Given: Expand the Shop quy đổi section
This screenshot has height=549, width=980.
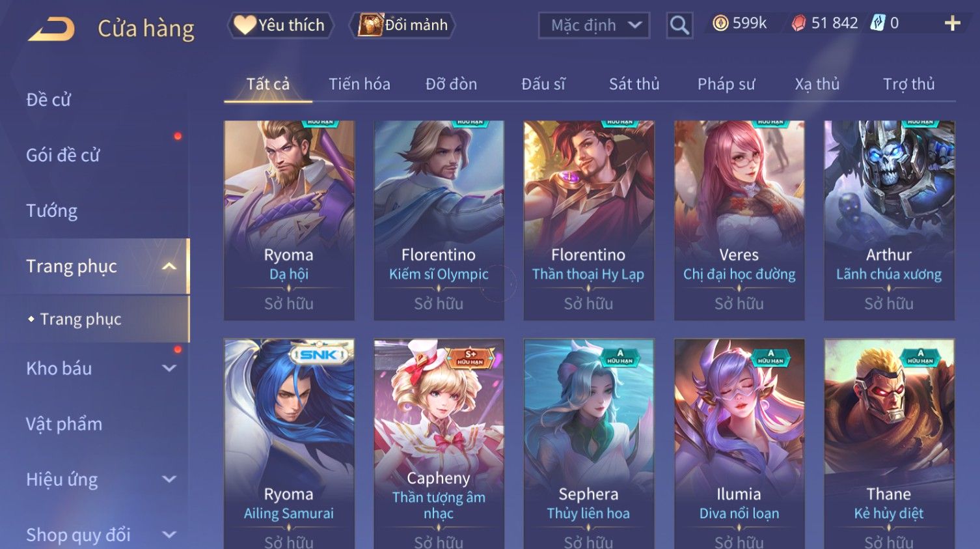Looking at the screenshot, I should tap(169, 535).
